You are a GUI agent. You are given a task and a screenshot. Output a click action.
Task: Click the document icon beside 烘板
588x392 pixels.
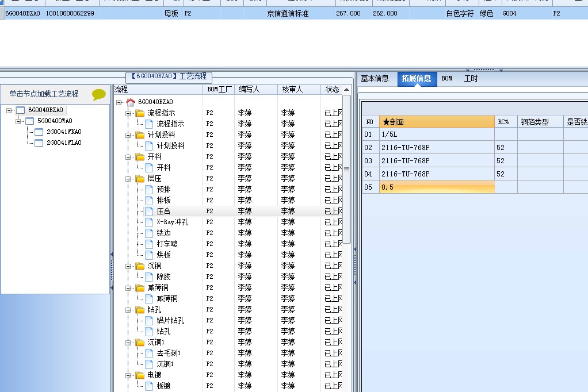coord(149,255)
